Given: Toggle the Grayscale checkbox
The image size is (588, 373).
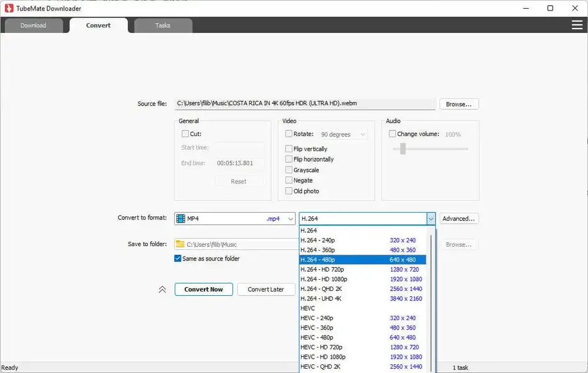Looking at the screenshot, I should click(x=288, y=170).
